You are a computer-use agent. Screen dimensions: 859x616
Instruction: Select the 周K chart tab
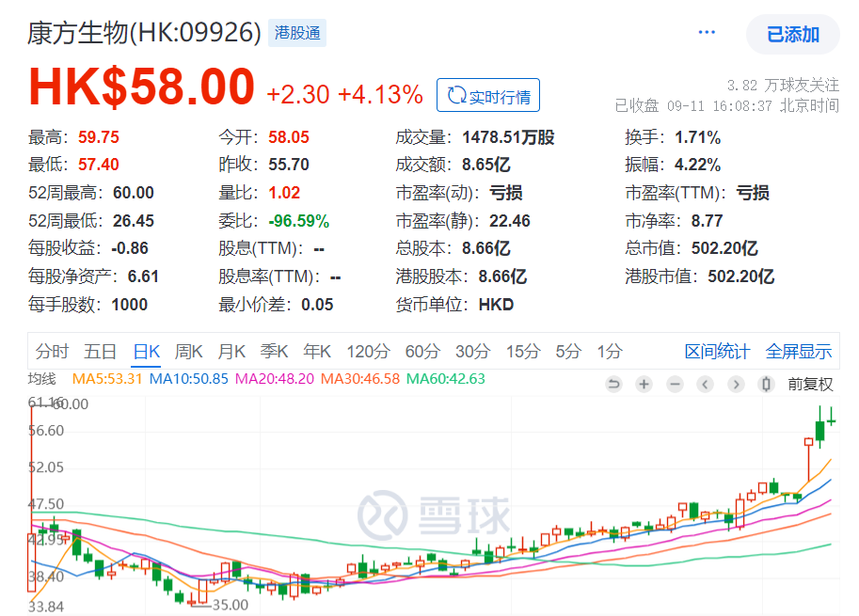(x=188, y=352)
